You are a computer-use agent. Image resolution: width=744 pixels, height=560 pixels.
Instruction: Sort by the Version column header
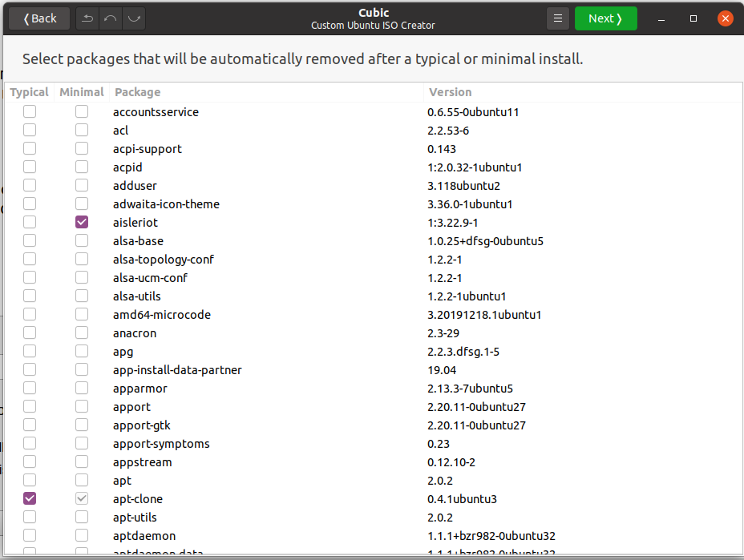[x=451, y=92]
